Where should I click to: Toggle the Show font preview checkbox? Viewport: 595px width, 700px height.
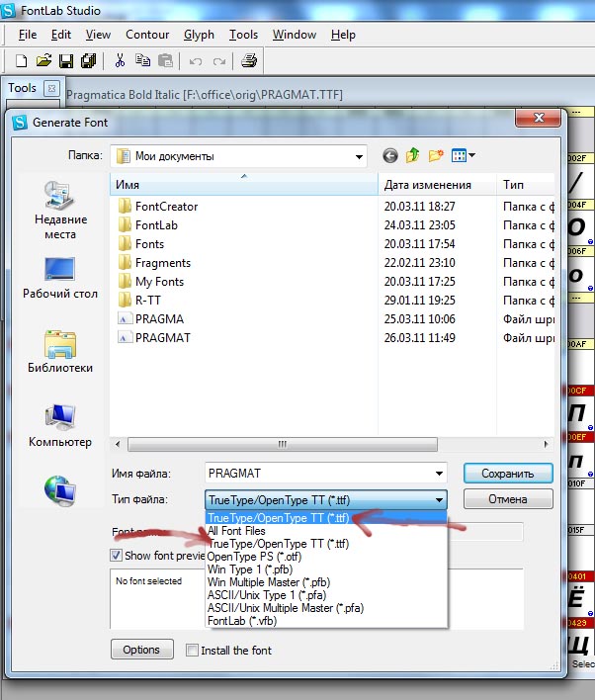click(116, 556)
